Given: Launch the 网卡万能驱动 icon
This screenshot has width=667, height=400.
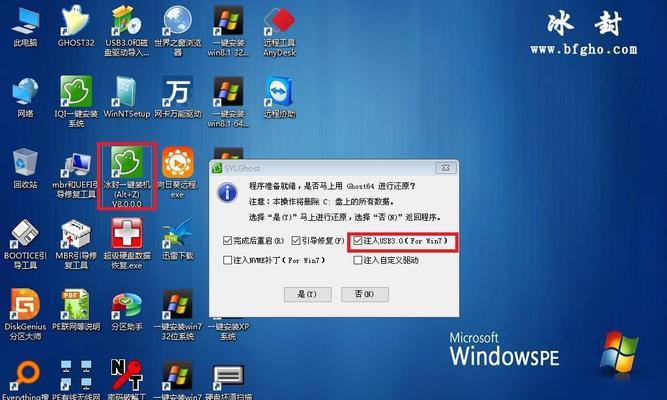Looking at the screenshot, I should click(178, 98).
